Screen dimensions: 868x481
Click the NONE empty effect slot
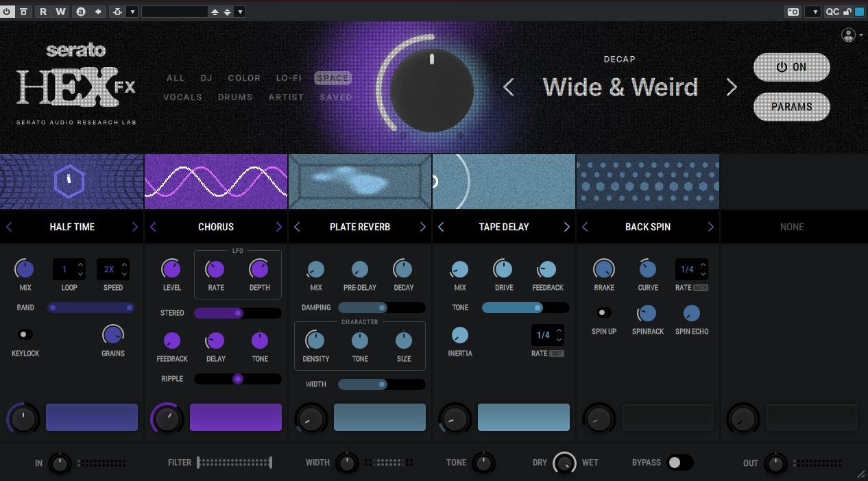(792, 227)
